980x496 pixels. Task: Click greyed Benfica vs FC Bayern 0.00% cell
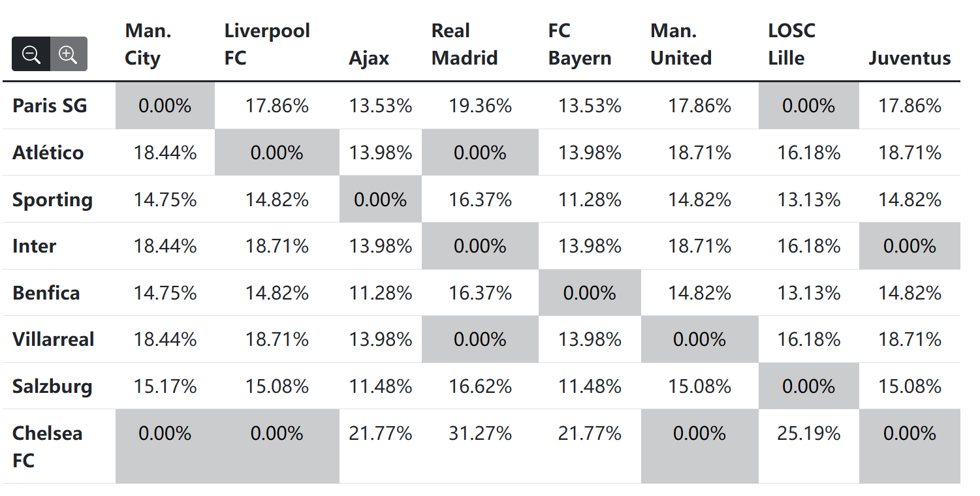click(x=590, y=293)
